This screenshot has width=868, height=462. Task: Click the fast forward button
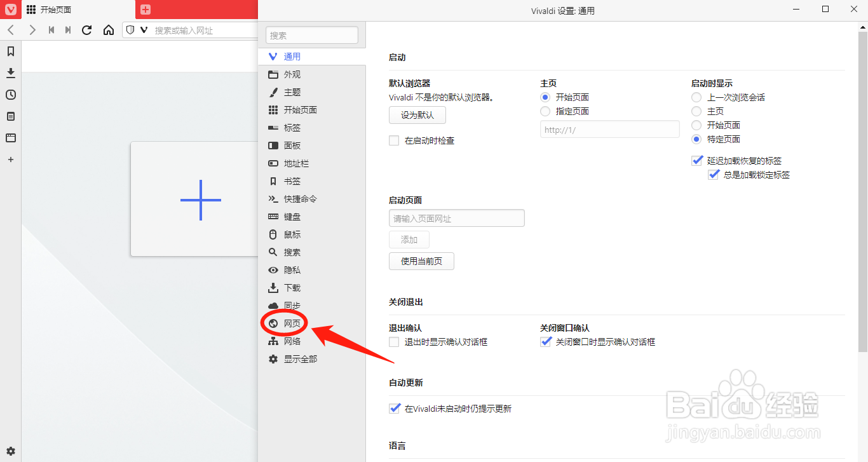[68, 30]
